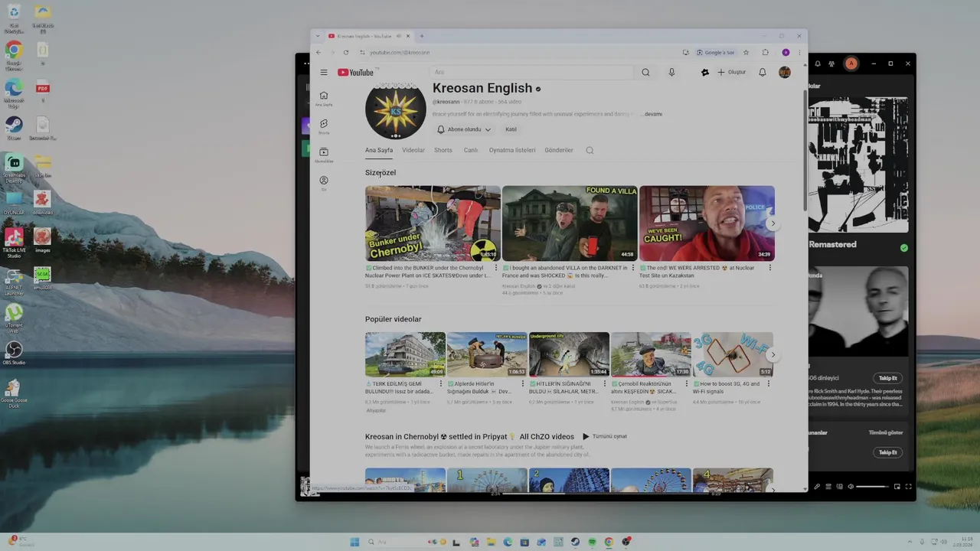Open the queue icon in Spotify window
The width and height of the screenshot is (980, 551).
829,487
